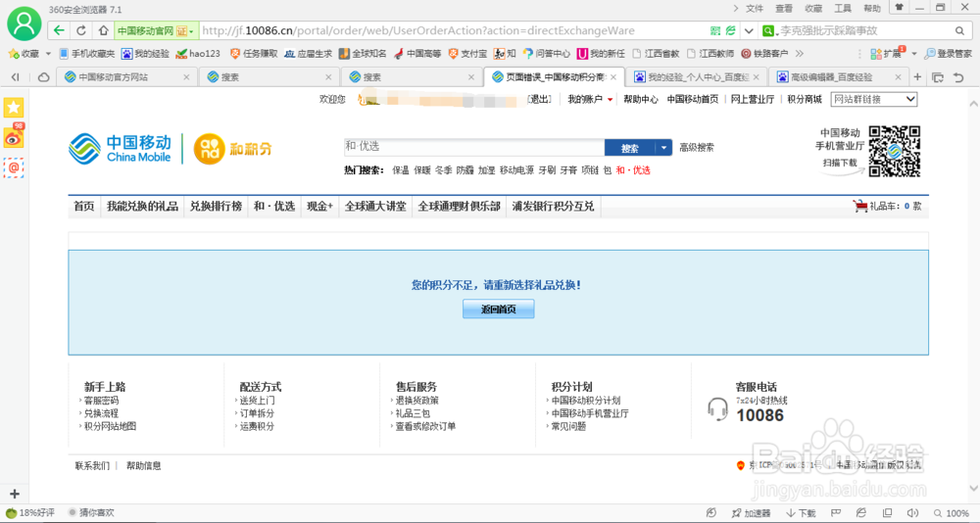Open 兑换排行榜 in the navigation bar
The width and height of the screenshot is (980, 523).
(x=217, y=207)
